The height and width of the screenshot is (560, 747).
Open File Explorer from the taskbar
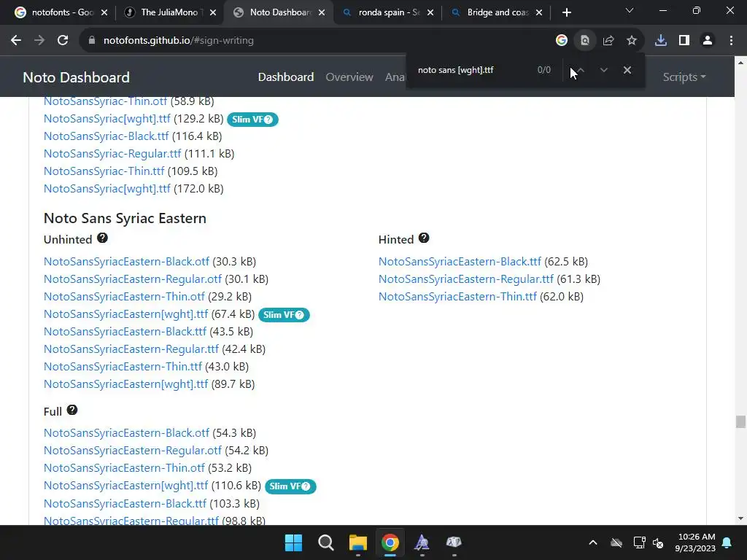[357, 542]
